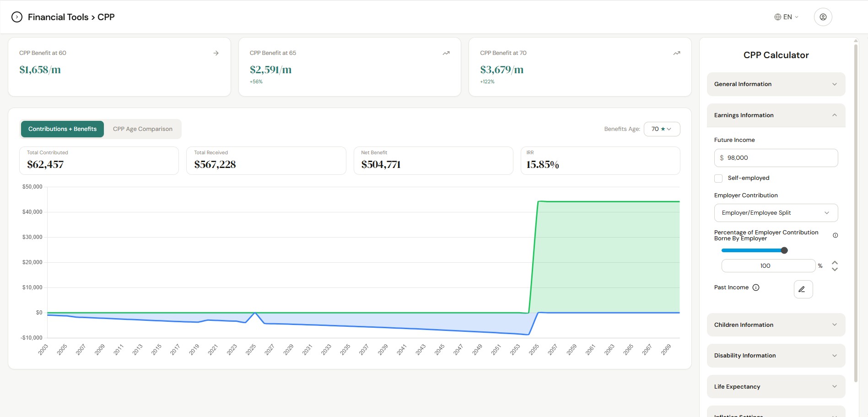This screenshot has height=417, width=868.
Task: Click the Future Income input field
Action: coord(776,158)
